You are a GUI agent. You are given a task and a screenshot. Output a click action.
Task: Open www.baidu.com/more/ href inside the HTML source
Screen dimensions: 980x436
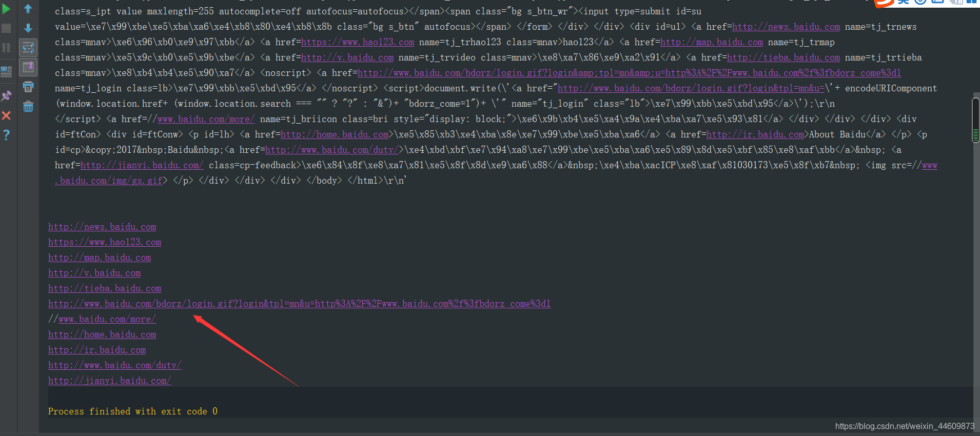click(206, 119)
